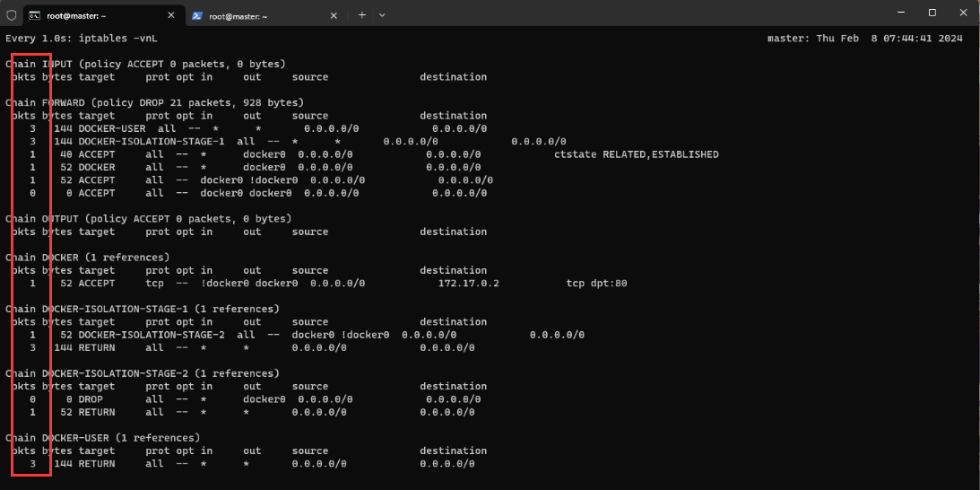This screenshot has height=490, width=980.
Task: Click the 'Chain DOCKER (1 references)' heading
Action: pyautogui.click(x=88, y=258)
